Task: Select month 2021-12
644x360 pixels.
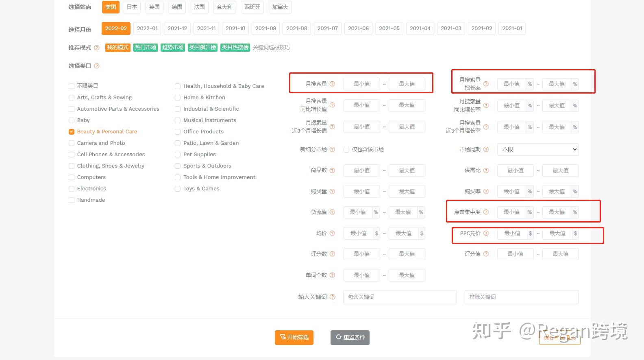Action: point(177,28)
